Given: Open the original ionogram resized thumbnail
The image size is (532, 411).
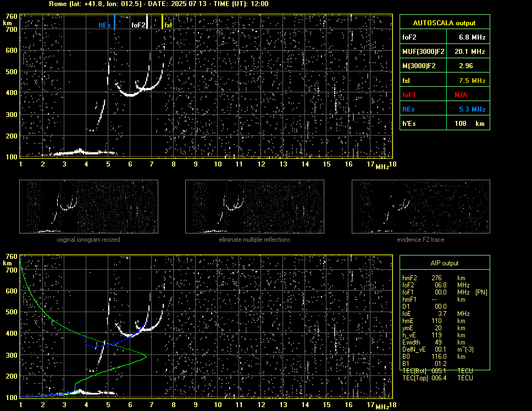Looking at the screenshot, I should (x=88, y=207).
